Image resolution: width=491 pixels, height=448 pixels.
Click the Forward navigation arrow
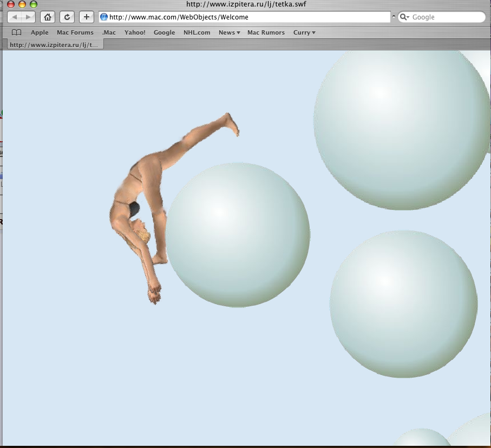pyautogui.click(x=28, y=17)
